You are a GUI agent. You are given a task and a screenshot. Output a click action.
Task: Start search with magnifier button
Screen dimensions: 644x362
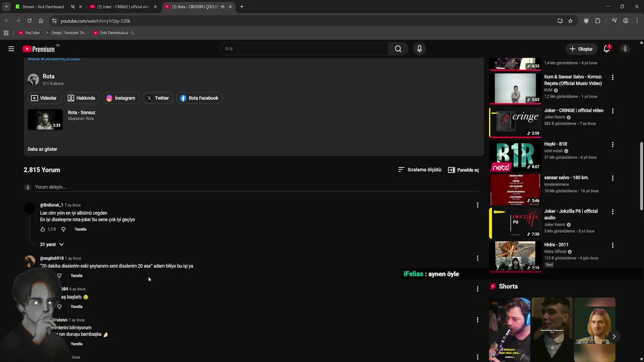(398, 49)
